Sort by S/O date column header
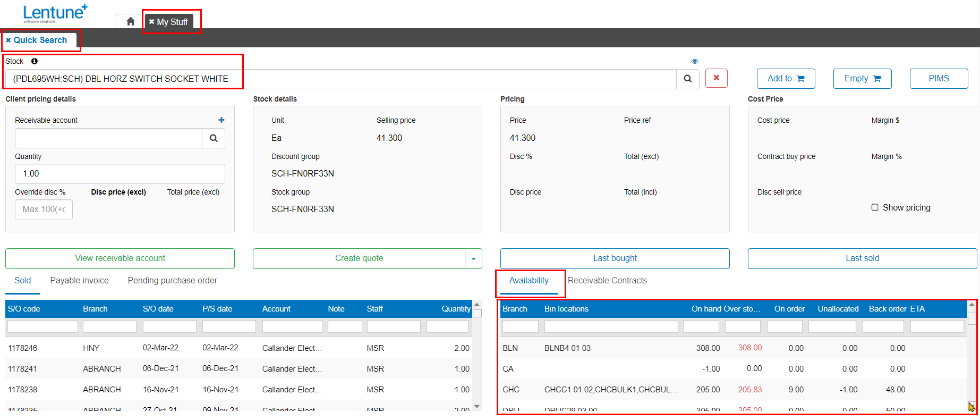The width and height of the screenshot is (980, 420). (x=158, y=309)
